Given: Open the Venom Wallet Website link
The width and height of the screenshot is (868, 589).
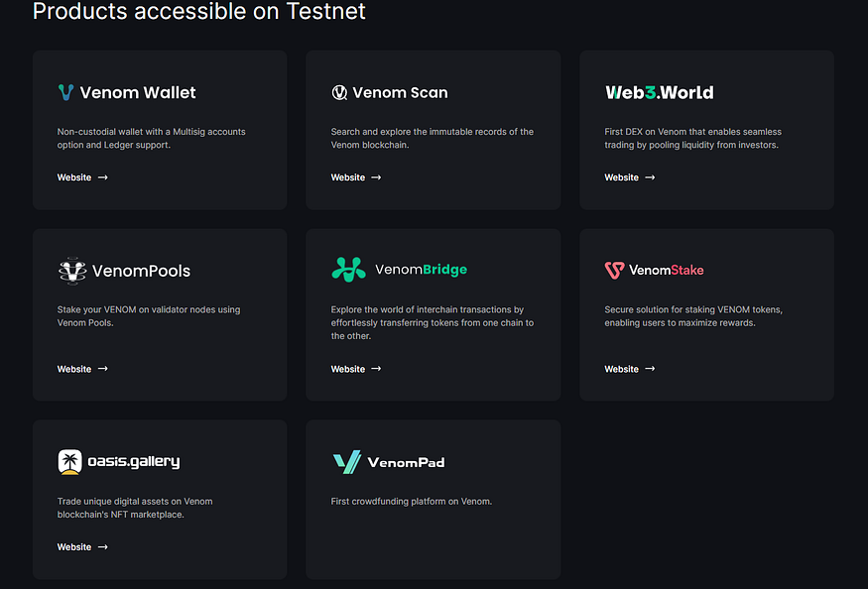Looking at the screenshot, I should tap(74, 177).
